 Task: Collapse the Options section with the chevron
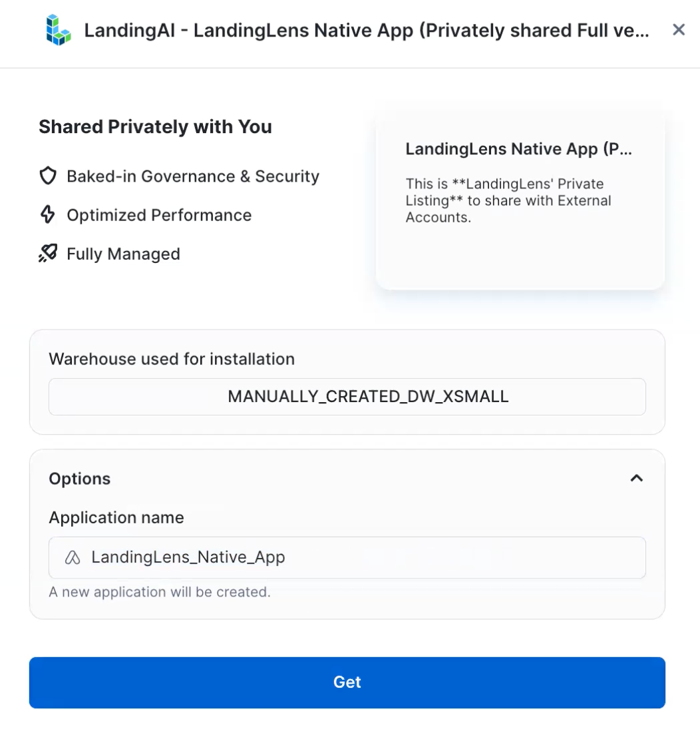tap(637, 478)
